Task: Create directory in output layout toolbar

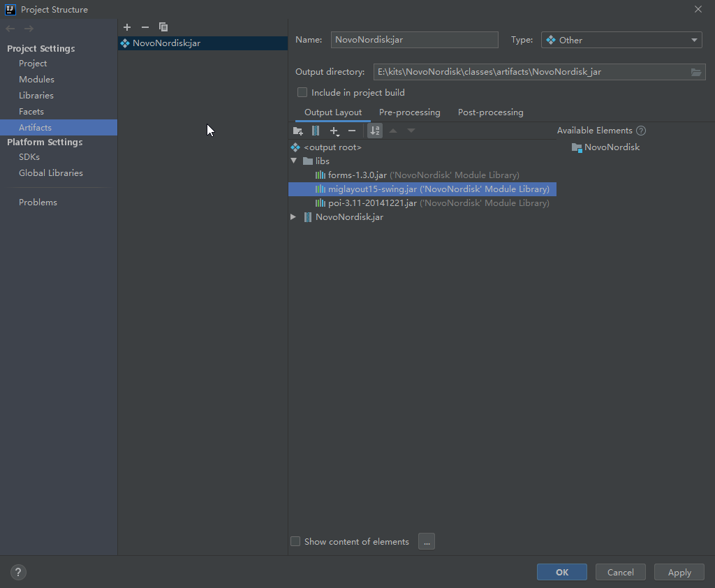Action: coord(297,131)
